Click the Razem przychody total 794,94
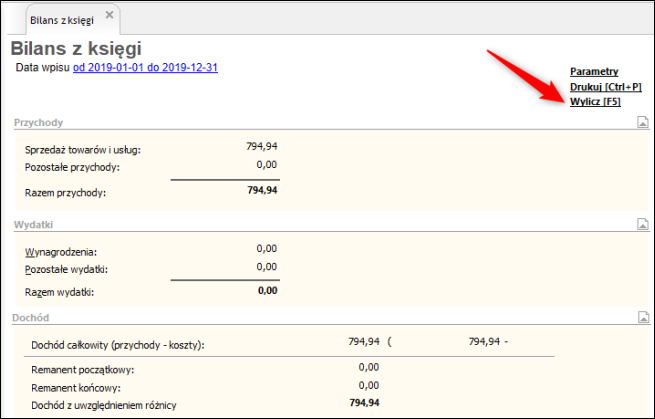 click(x=262, y=190)
